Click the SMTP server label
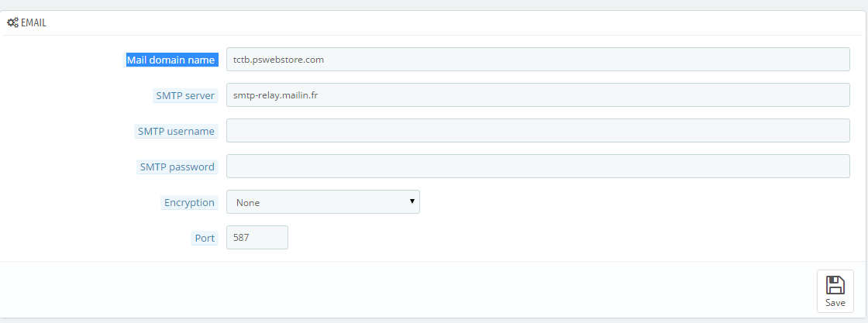The image size is (868, 323). (185, 95)
